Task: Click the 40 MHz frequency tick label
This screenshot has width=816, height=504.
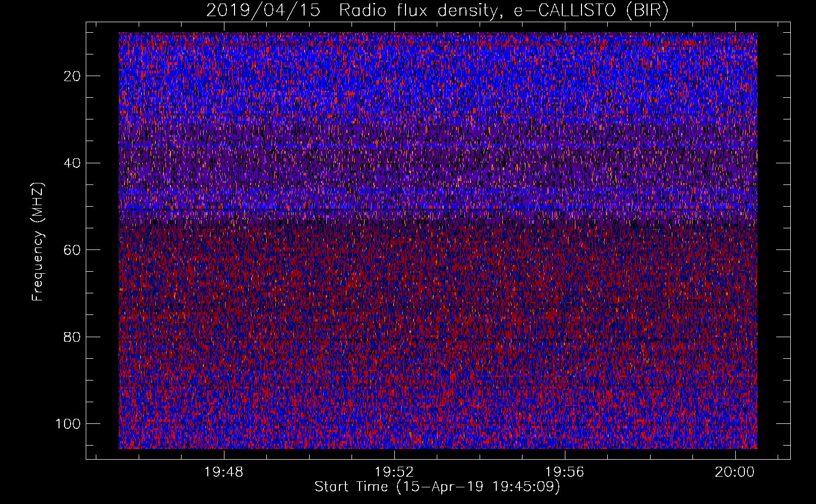Action: [73, 163]
